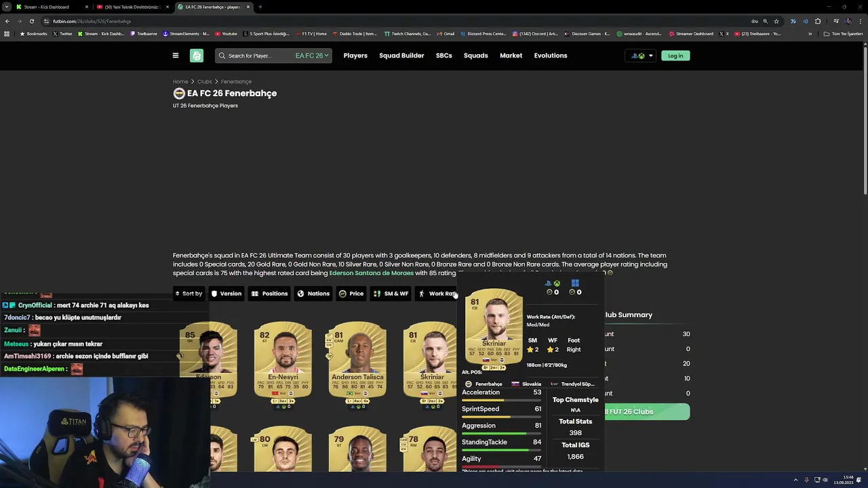Click the StandingTackle stat bar
Screen dimensions: 868x488
(501, 450)
